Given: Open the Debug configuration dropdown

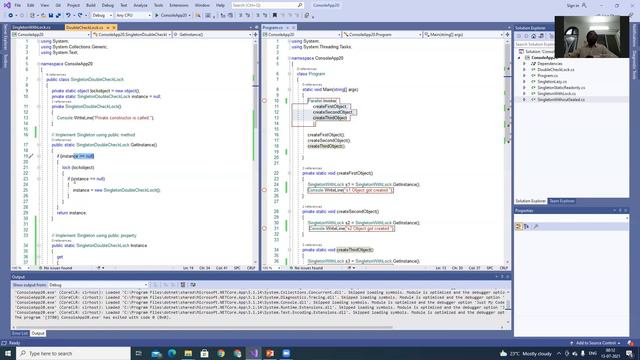Looking at the screenshot, I should tap(102, 15).
